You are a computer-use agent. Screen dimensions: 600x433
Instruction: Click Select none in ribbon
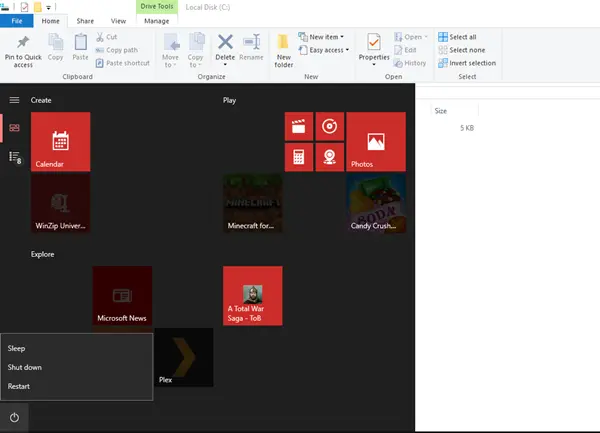coord(461,50)
